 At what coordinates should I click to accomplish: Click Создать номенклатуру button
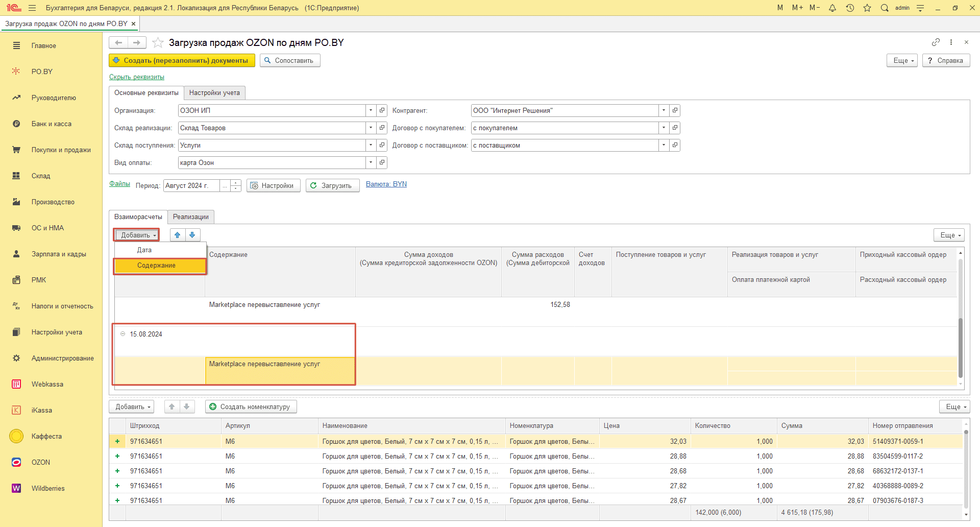coord(251,406)
